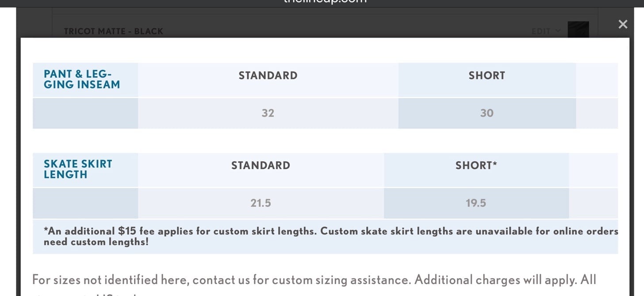This screenshot has height=296, width=644.
Task: Close the size chart popup
Action: (623, 24)
